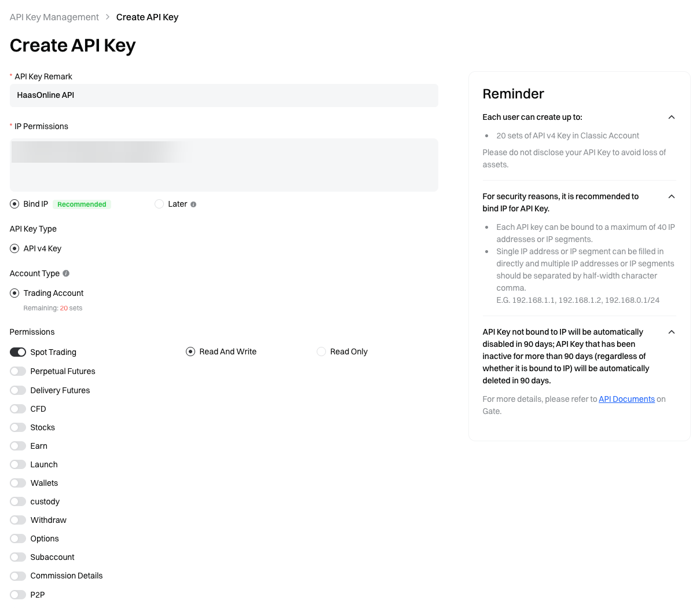Screen dimensions: 700x608
Task: Turn on the Commission Details toggle
Action: point(18,576)
